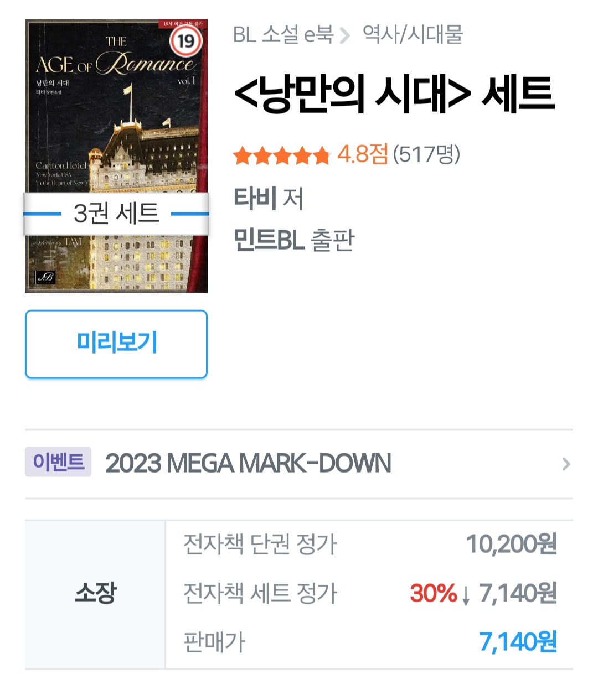Click the 30% discount arrow indicator

(x=466, y=594)
